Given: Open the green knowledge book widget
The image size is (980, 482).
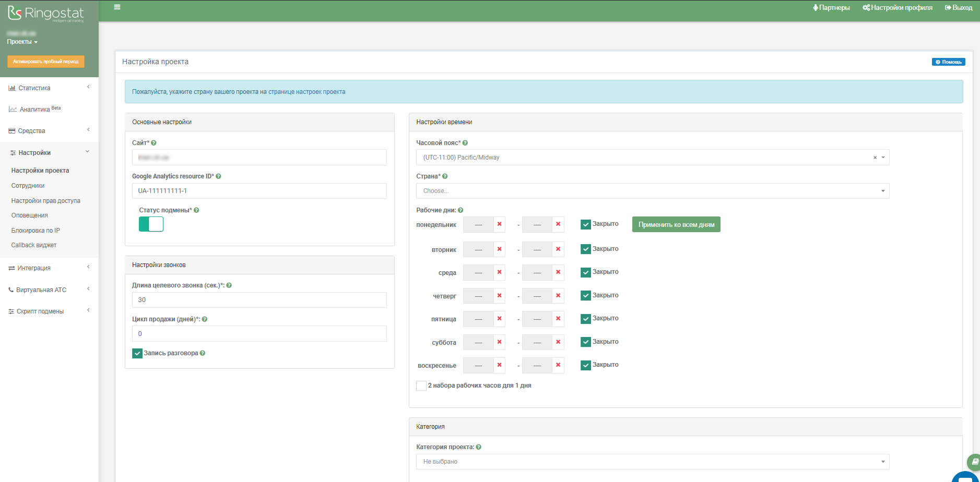Looking at the screenshot, I should (x=974, y=462).
